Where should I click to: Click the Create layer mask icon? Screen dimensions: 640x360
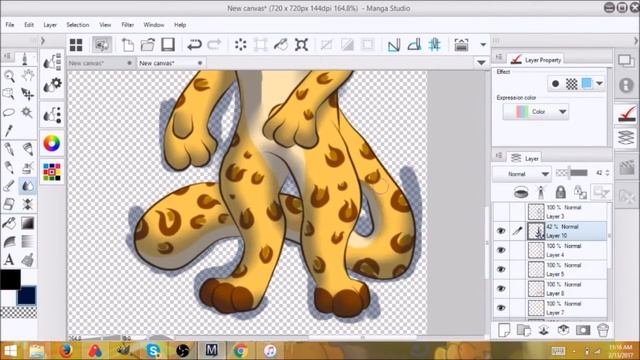583,330
